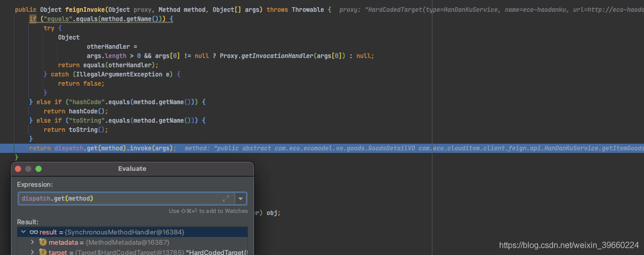Click the field icon next to target

(x=43, y=252)
